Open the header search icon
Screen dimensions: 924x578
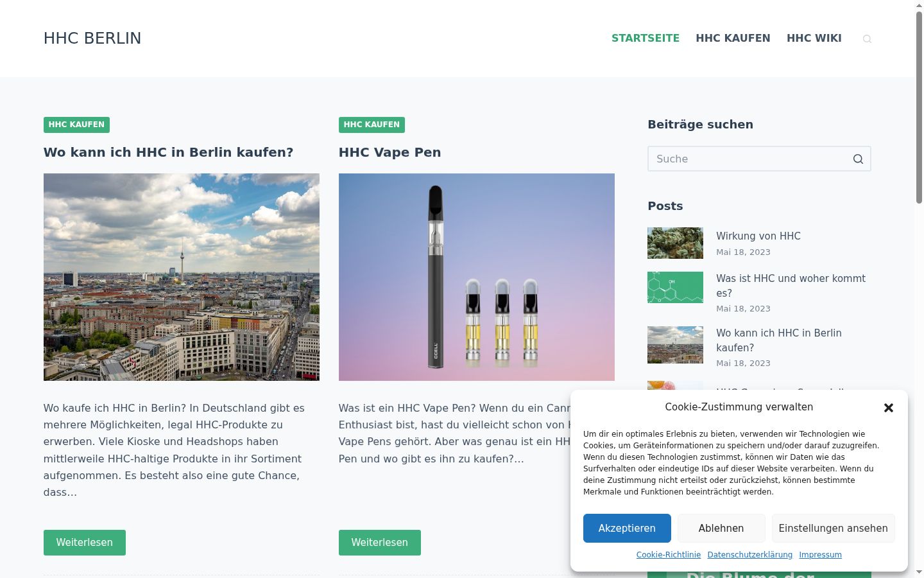pos(867,39)
